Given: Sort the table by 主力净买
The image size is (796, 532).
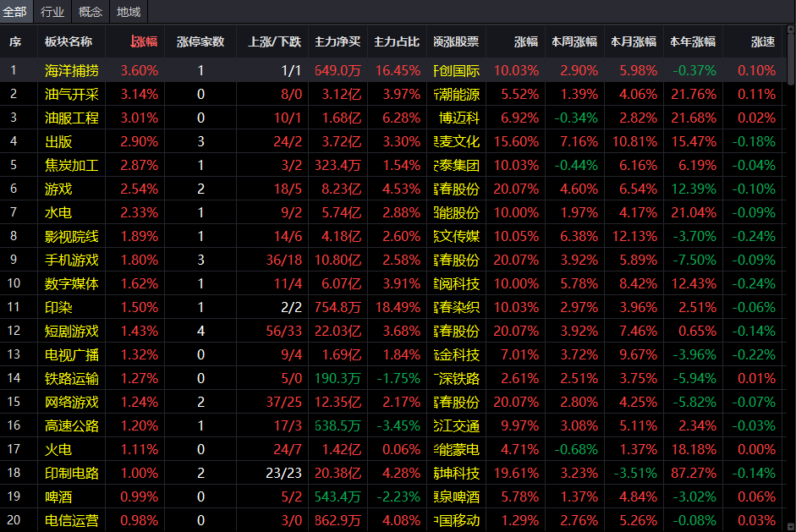Looking at the screenshot, I should pyautogui.click(x=338, y=41).
